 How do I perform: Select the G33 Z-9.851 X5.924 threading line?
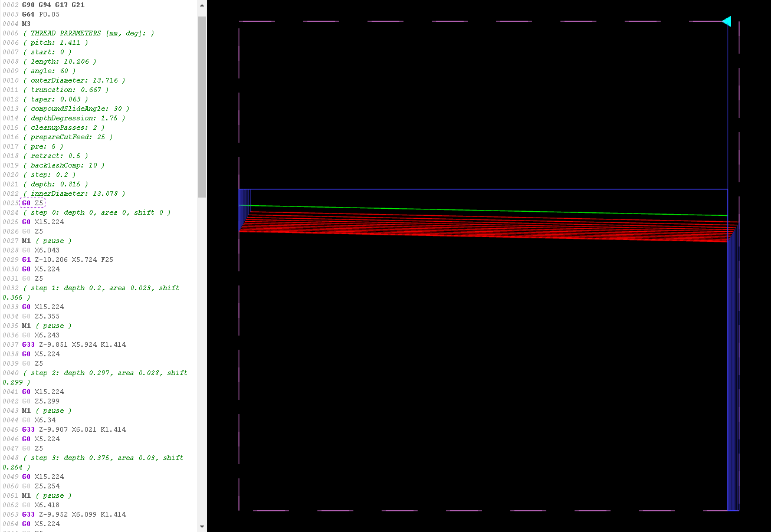[x=74, y=344]
